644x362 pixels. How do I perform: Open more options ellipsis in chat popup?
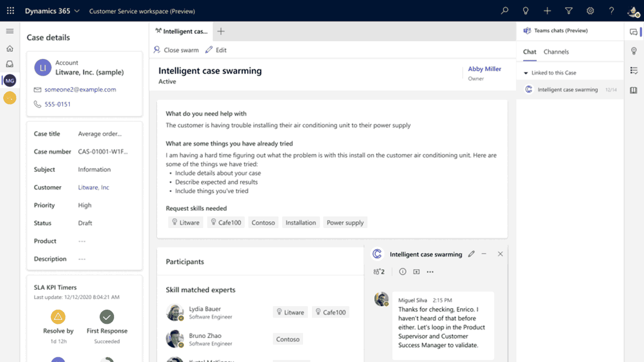(430, 272)
